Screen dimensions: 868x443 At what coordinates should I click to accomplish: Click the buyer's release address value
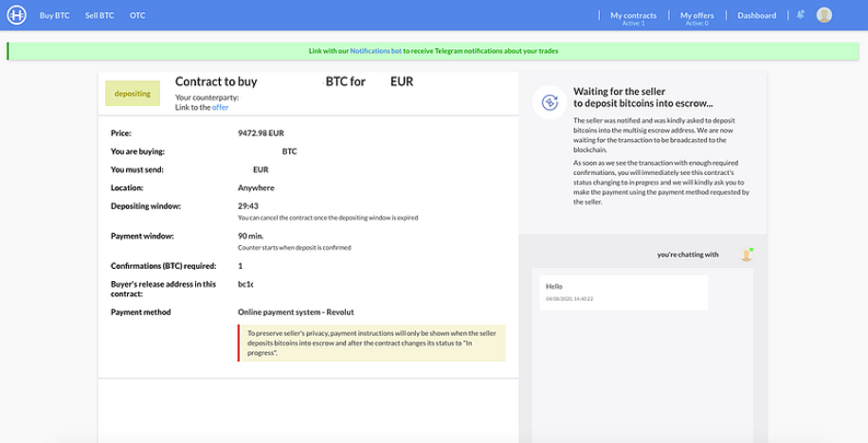(245, 284)
